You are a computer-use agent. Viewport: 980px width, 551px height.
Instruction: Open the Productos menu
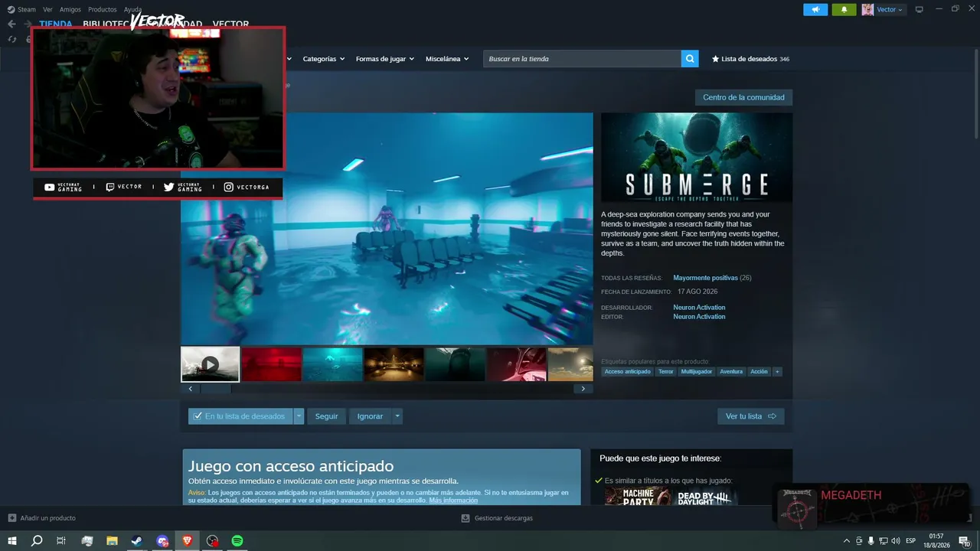(x=103, y=9)
